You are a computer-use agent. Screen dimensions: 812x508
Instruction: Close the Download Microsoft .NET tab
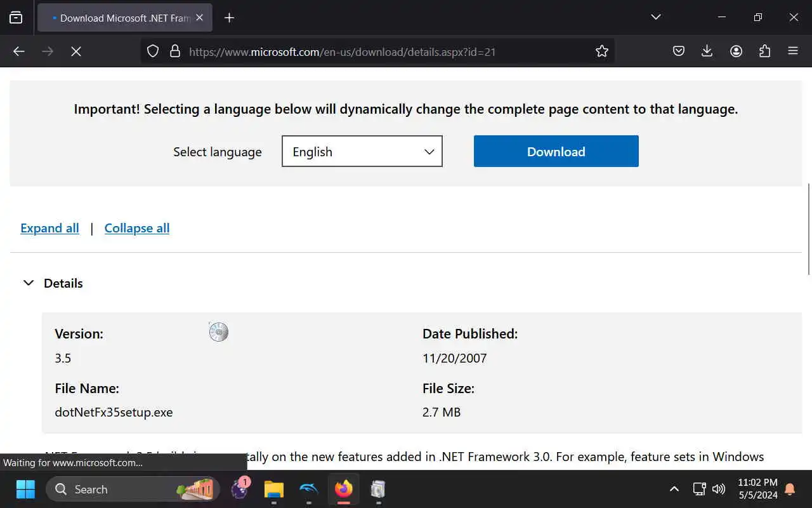[x=199, y=18]
